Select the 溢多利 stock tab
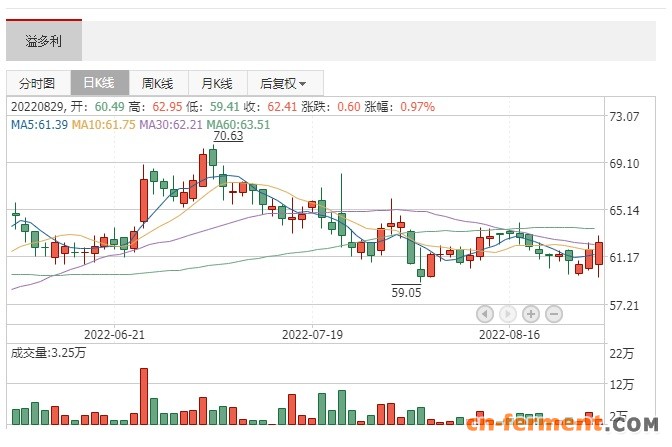 [44, 41]
